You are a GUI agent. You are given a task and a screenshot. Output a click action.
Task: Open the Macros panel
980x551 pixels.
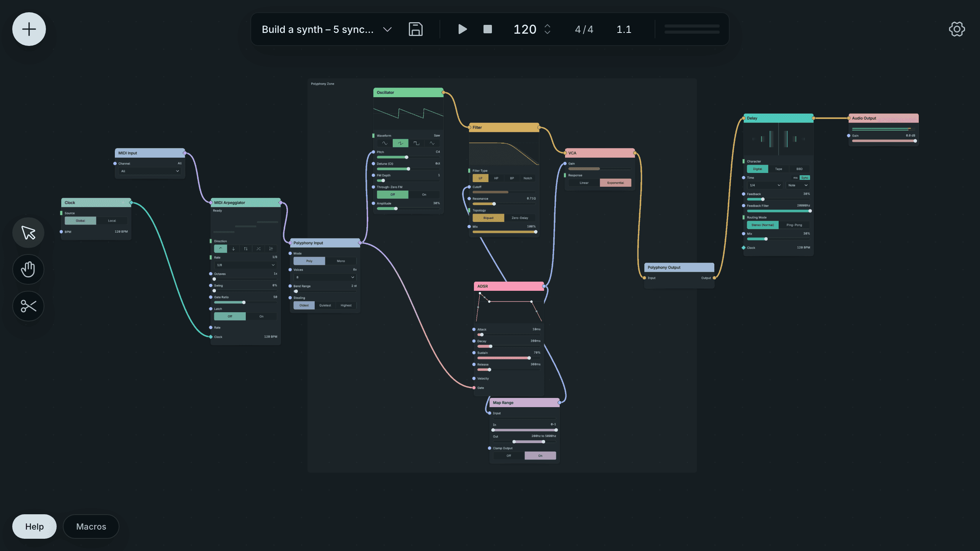91,527
